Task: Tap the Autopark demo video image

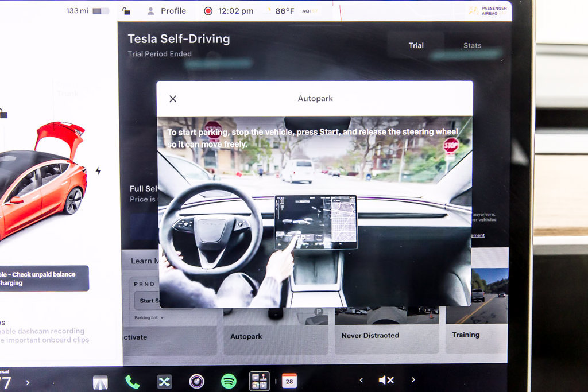Action: coord(314,211)
